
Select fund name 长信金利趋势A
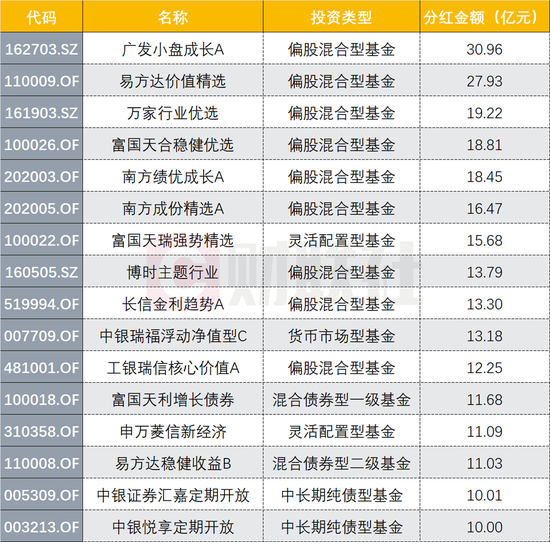click(173, 304)
